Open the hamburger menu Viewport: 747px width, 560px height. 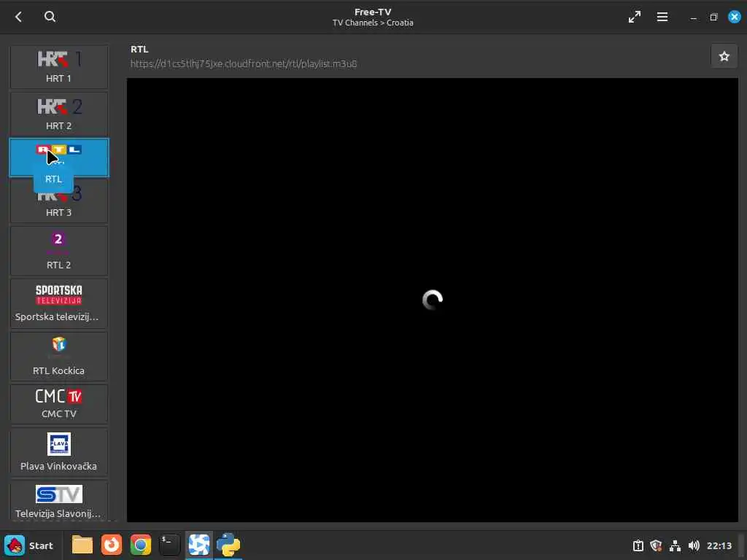pyautogui.click(x=662, y=17)
